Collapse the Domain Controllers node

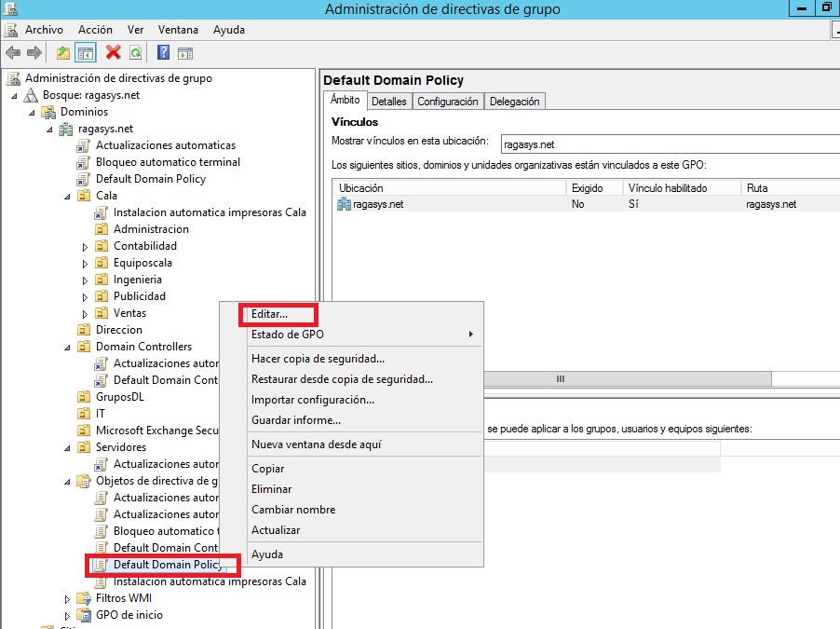click(x=67, y=348)
